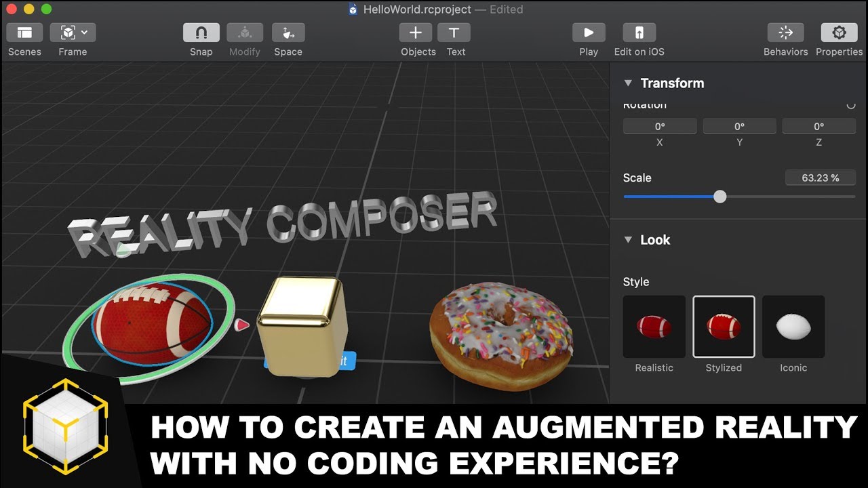Toggle the Space toolbar button
Viewport: 868px width, 488px height.
(288, 33)
